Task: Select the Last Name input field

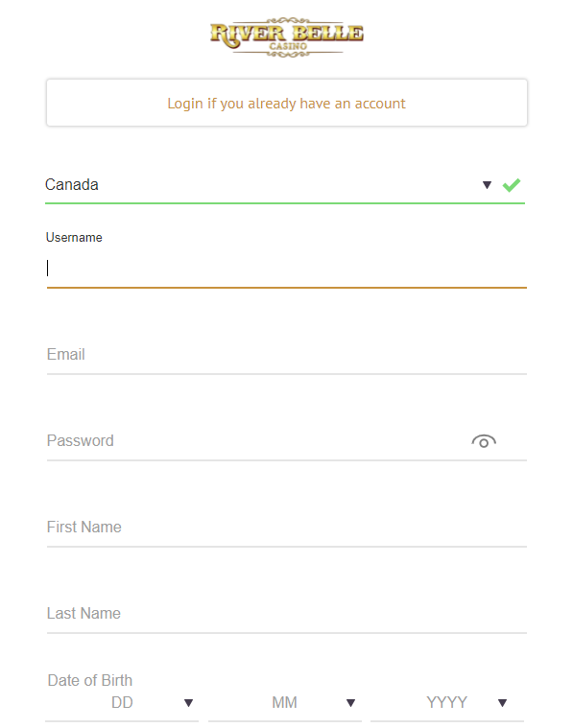Action: (287, 614)
